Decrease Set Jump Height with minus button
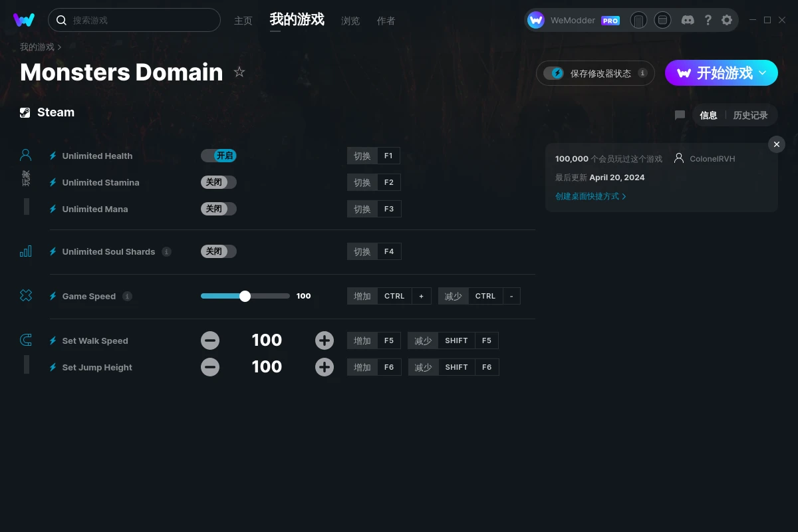The height and width of the screenshot is (532, 798). point(210,367)
